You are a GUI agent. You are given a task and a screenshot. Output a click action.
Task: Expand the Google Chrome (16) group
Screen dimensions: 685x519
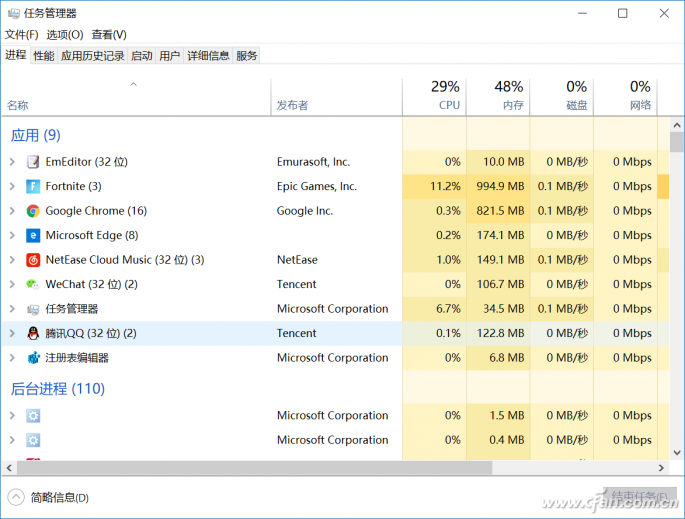coord(12,211)
